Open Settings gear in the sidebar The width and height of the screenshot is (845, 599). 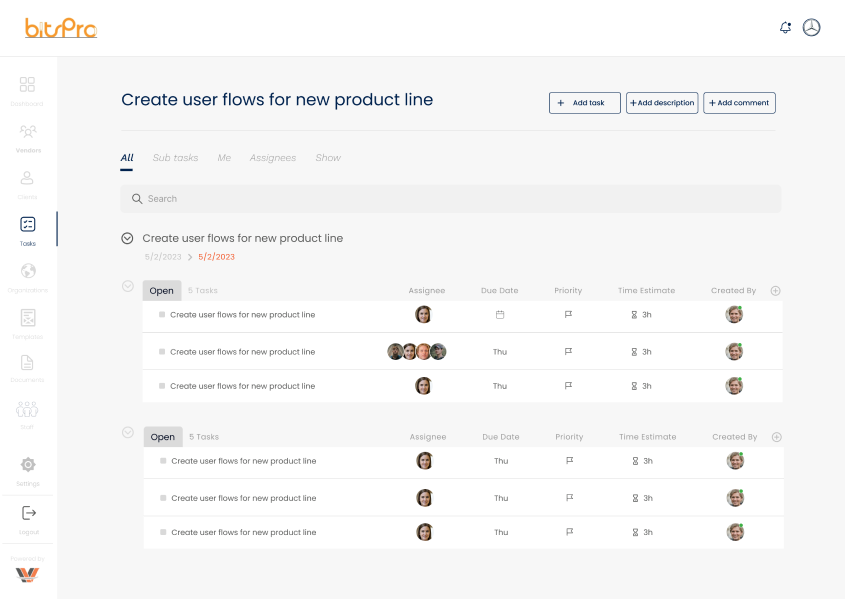click(28, 464)
